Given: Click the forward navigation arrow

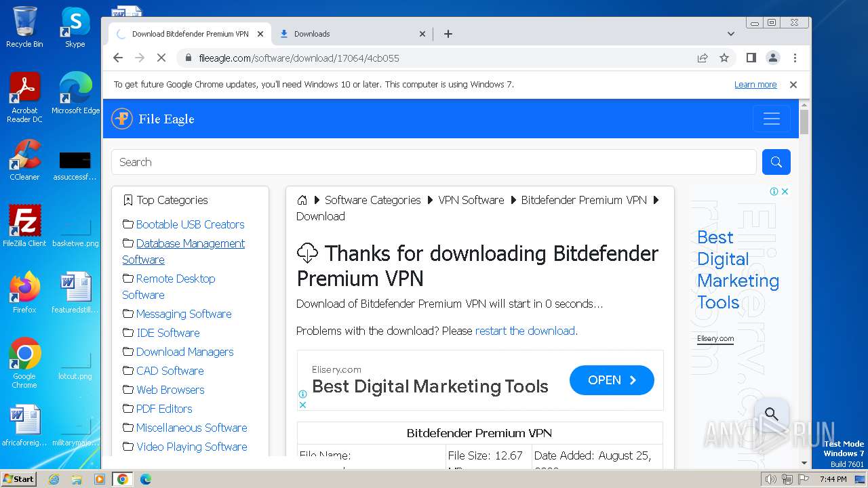Looking at the screenshot, I should point(140,58).
